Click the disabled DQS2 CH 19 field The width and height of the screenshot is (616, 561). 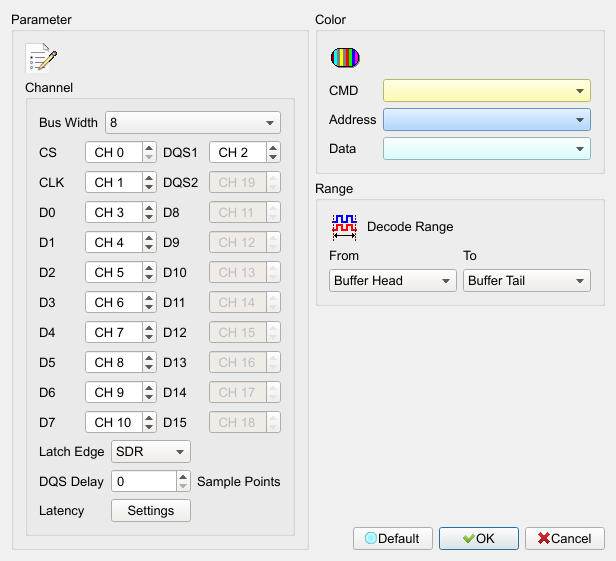238,182
